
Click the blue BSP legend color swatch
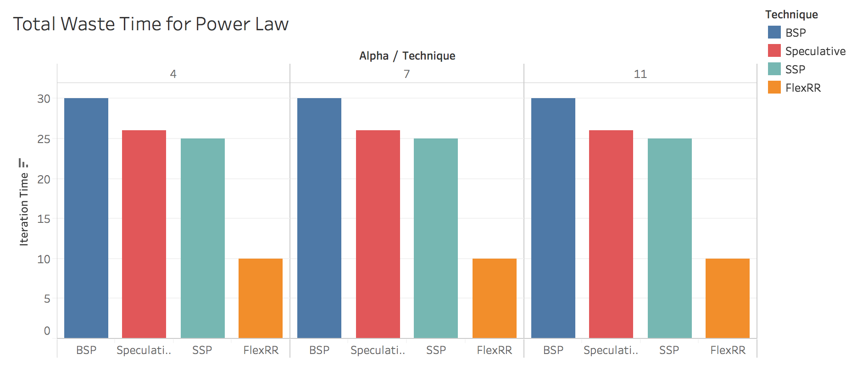pyautogui.click(x=774, y=33)
